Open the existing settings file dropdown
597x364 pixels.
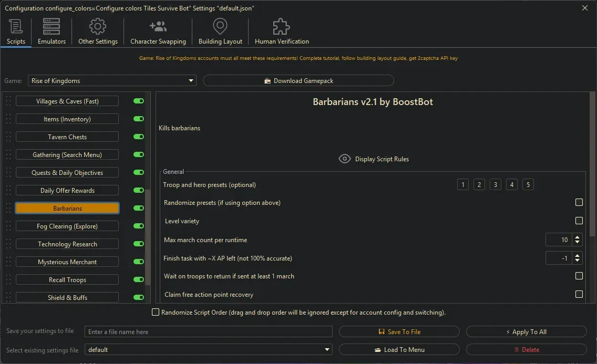pos(327,349)
